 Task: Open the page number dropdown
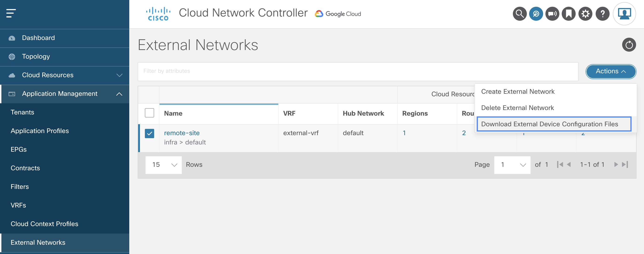click(512, 165)
